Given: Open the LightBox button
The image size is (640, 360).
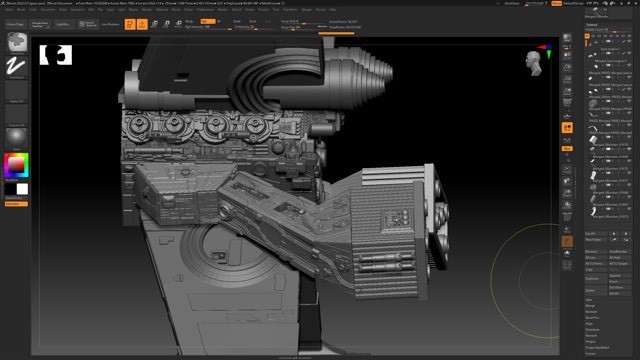Looking at the screenshot, I should coord(62,24).
